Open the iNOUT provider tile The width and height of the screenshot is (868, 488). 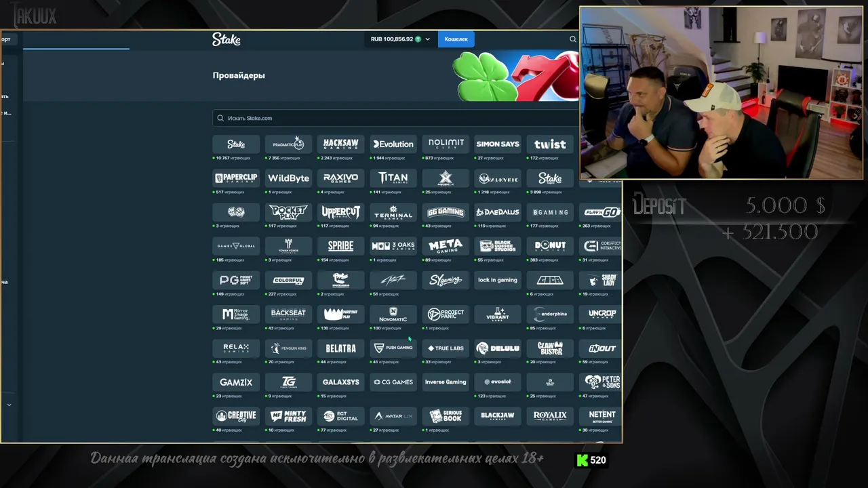(601, 348)
